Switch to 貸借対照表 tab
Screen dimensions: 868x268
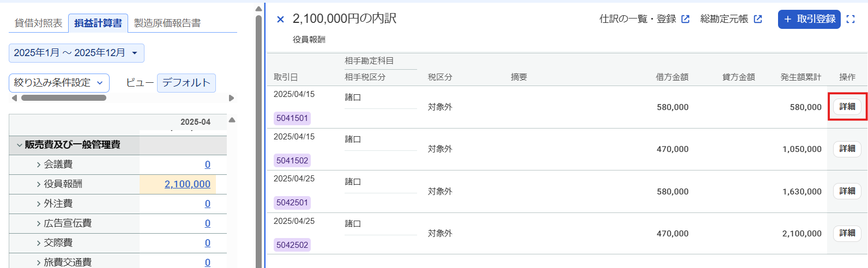38,23
